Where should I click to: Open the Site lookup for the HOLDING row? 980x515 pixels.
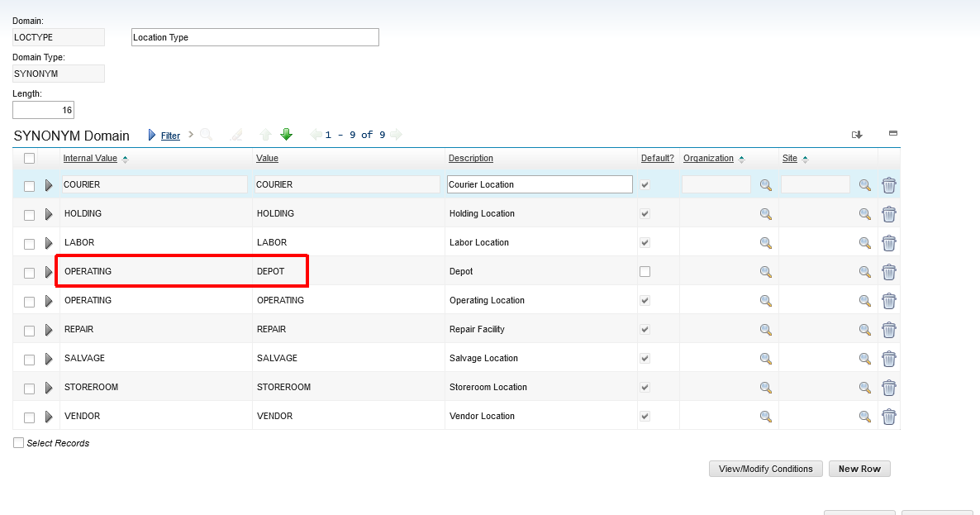click(864, 213)
